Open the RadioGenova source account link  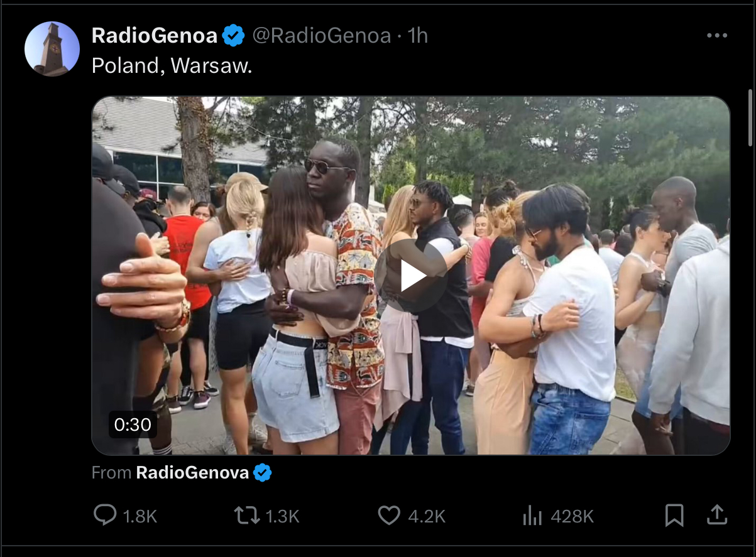192,473
